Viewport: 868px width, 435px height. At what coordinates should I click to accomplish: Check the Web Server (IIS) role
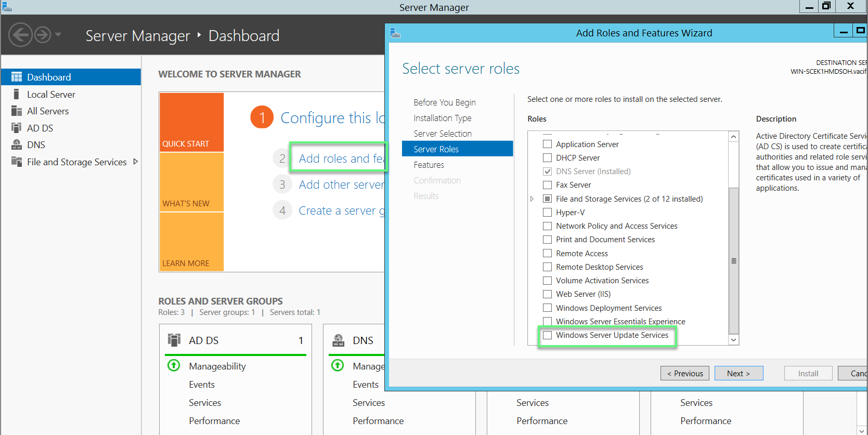coord(547,294)
